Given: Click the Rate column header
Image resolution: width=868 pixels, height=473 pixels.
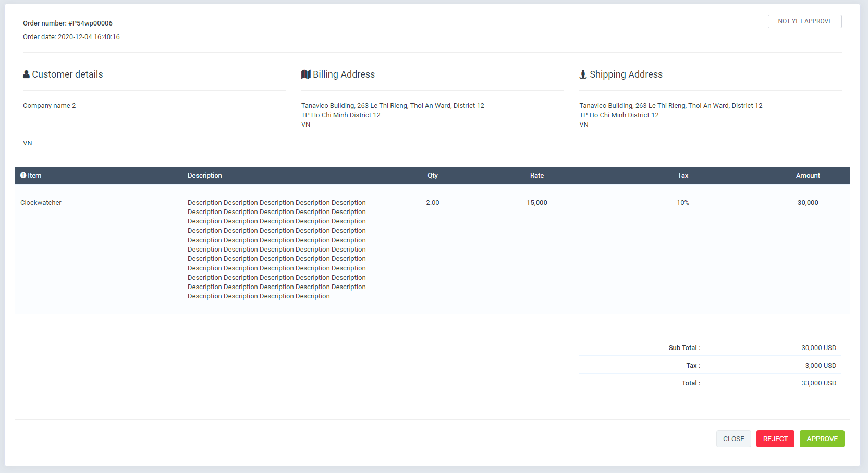Looking at the screenshot, I should tap(536, 175).
